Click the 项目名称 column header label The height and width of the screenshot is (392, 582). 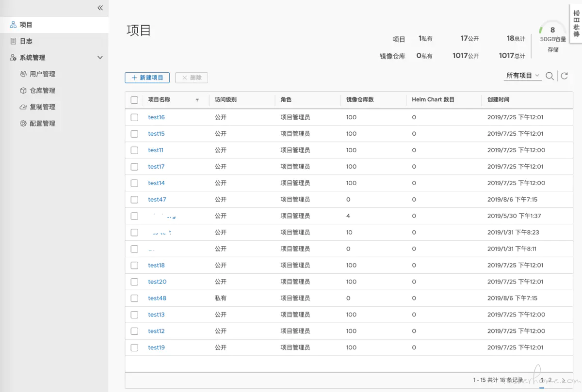coord(159,100)
